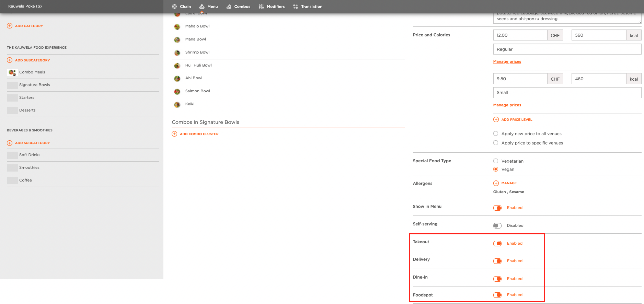Select the Smoothies subcategory

[83, 168]
